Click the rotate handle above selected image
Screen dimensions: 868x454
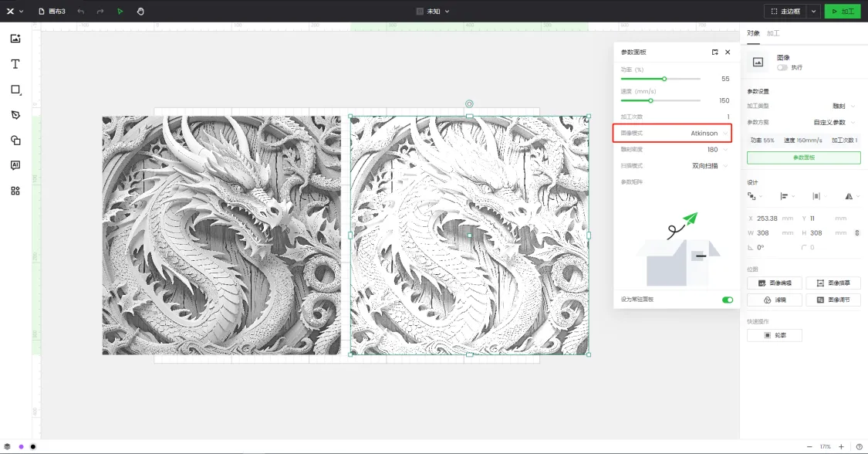pos(469,104)
